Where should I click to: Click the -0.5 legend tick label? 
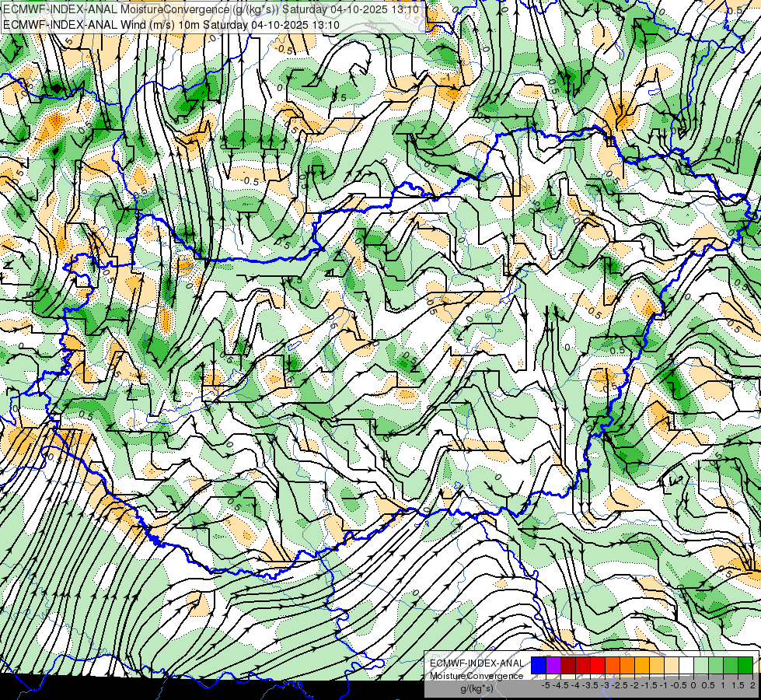click(679, 685)
